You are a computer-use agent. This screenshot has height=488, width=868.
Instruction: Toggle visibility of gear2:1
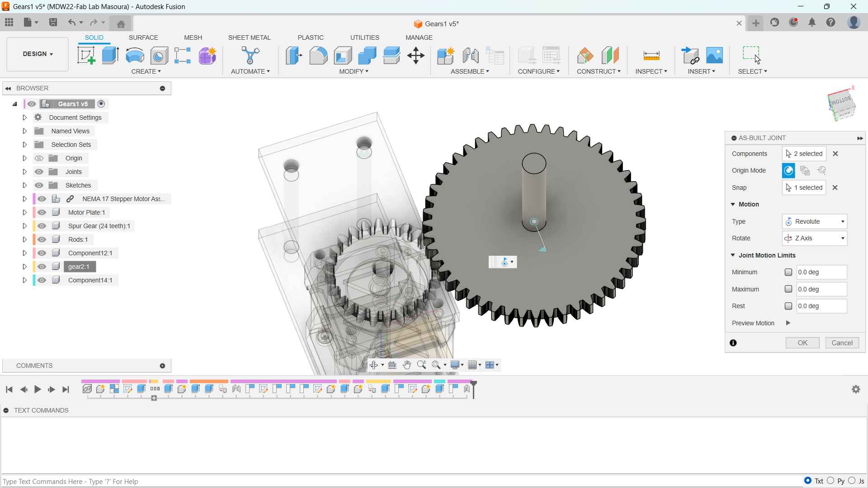[x=42, y=267]
